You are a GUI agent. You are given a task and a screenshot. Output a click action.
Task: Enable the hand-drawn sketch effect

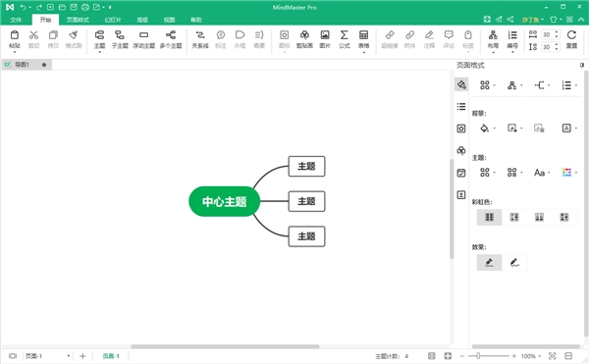point(514,263)
